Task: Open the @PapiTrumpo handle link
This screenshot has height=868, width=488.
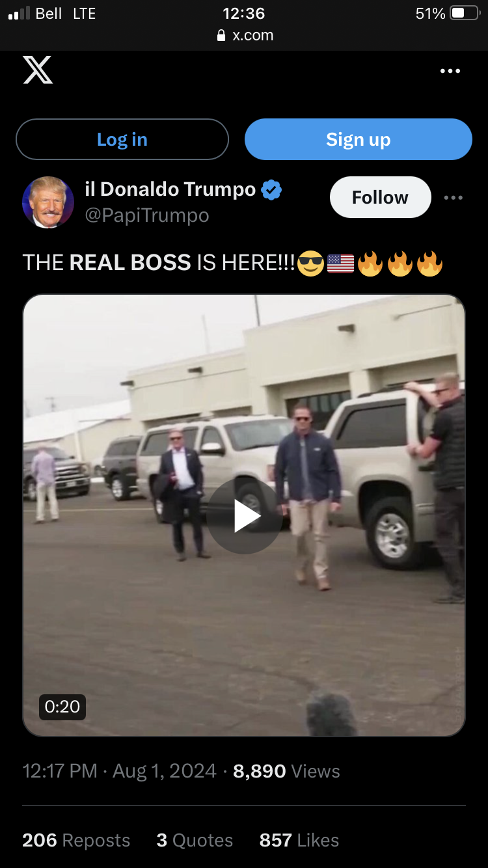Action: click(147, 215)
